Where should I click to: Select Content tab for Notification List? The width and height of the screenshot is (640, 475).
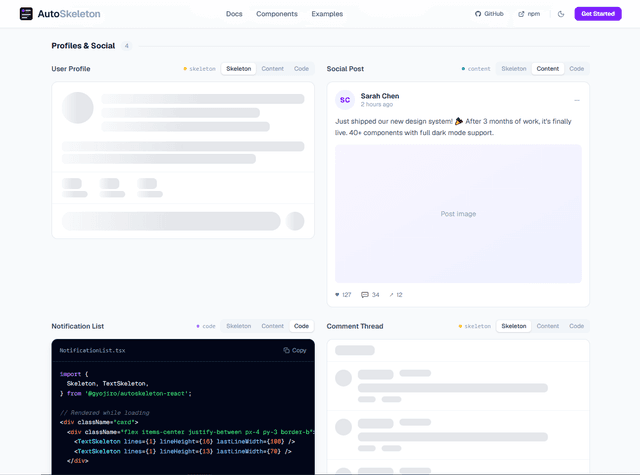tap(273, 326)
